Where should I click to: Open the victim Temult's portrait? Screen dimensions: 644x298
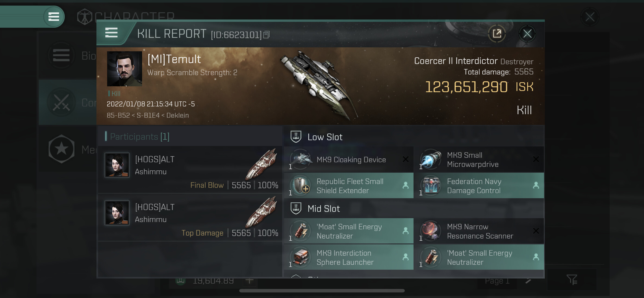pyautogui.click(x=124, y=69)
